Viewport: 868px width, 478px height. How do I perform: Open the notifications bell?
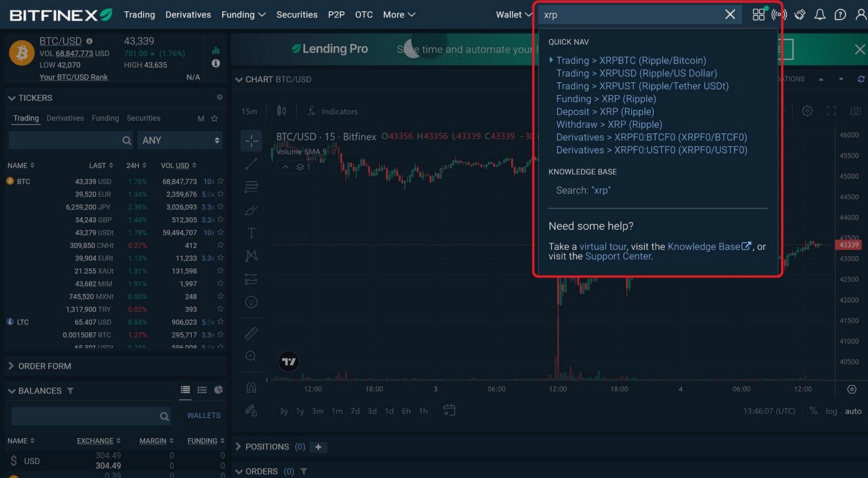[820, 14]
